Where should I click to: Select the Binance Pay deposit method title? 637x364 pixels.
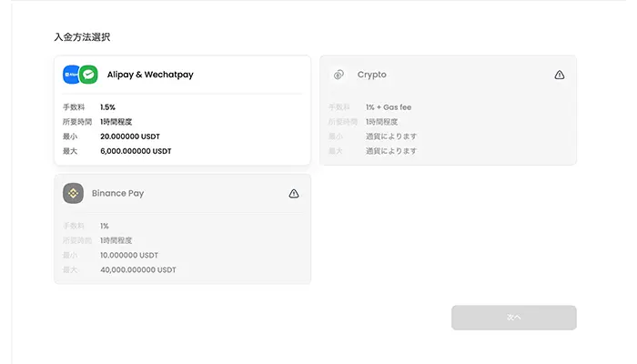point(117,193)
